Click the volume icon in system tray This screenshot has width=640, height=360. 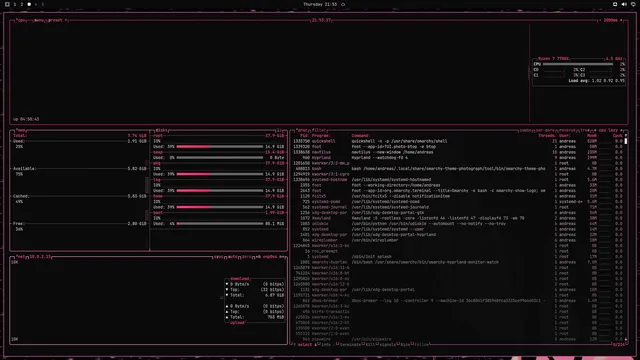click(x=624, y=4)
